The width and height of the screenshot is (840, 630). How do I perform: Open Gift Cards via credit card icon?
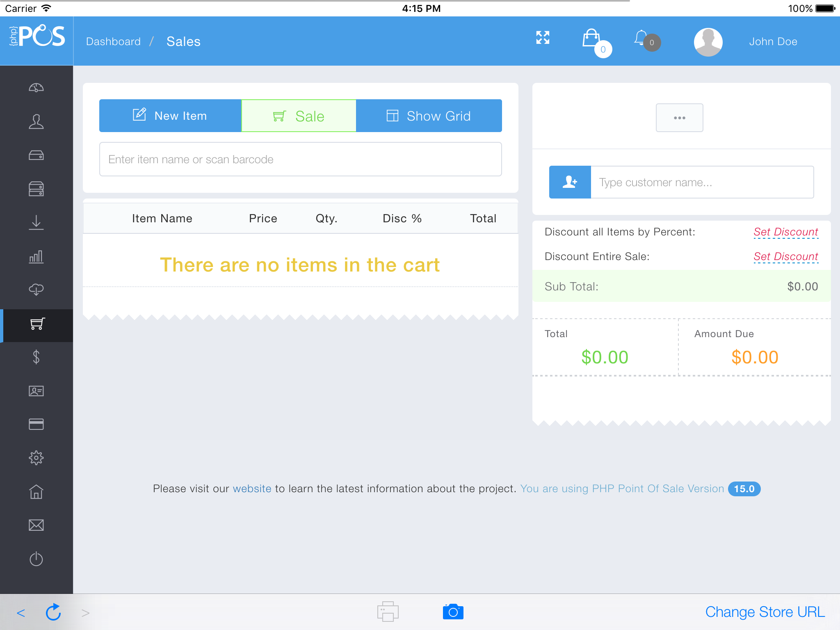37,425
